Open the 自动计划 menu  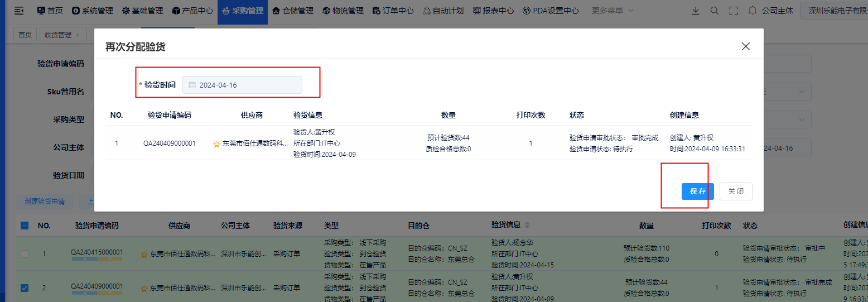pyautogui.click(x=443, y=11)
